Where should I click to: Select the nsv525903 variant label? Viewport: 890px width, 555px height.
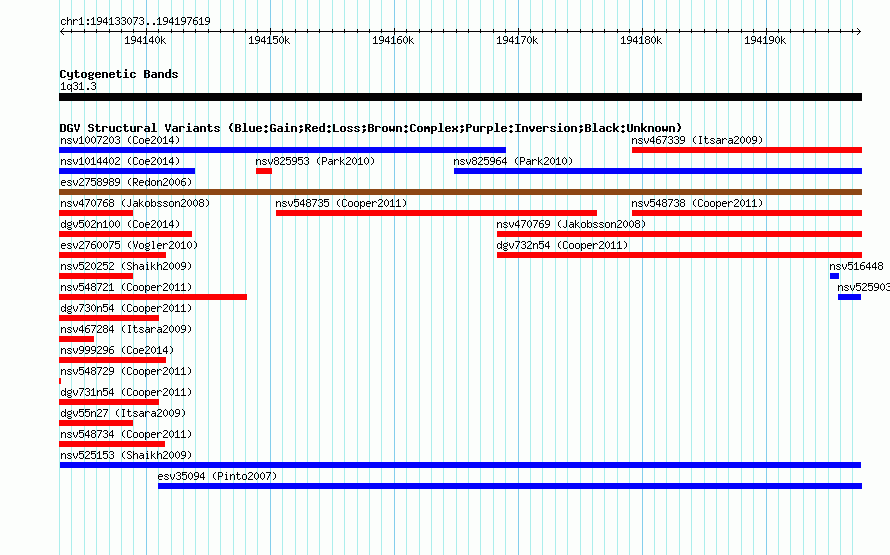pos(863,287)
